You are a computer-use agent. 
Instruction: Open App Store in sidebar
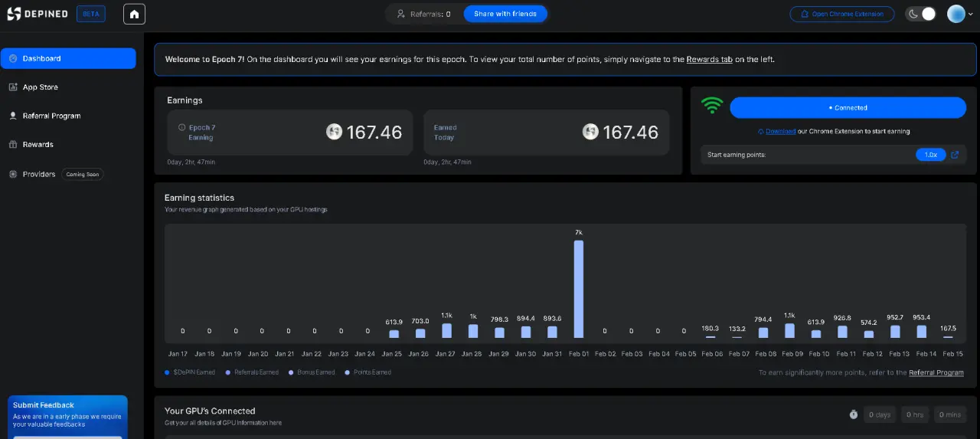pyautogui.click(x=68, y=87)
